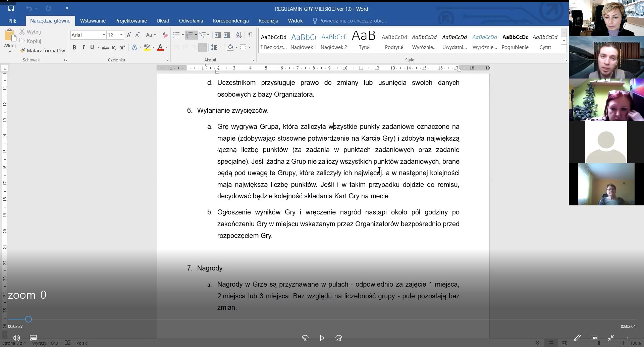Open the Wklej paste options arrow

(x=10, y=52)
